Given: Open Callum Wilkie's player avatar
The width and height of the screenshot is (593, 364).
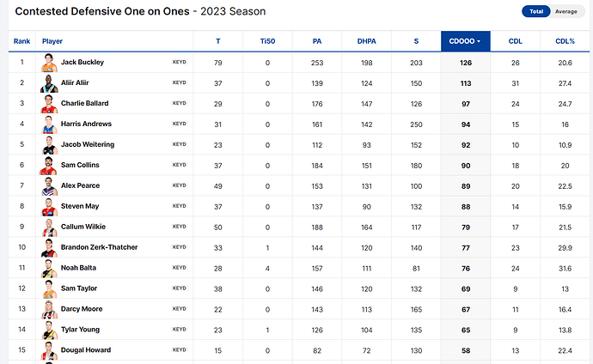Looking at the screenshot, I should [49, 227].
